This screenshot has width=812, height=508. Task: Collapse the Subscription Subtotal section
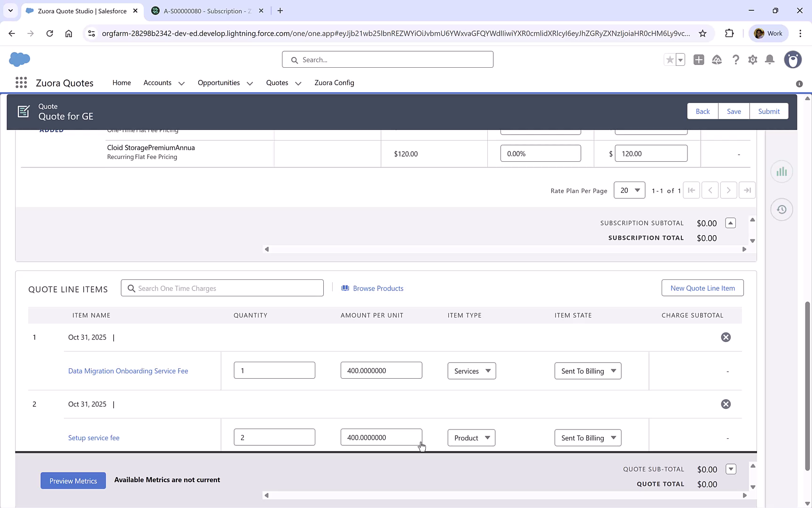click(x=730, y=223)
